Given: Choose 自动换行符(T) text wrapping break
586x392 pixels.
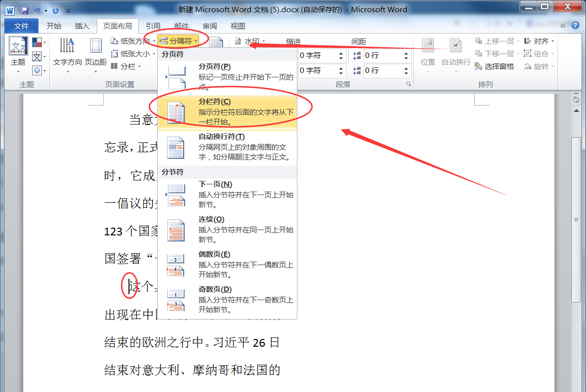Looking at the screenshot, I should coord(227,147).
